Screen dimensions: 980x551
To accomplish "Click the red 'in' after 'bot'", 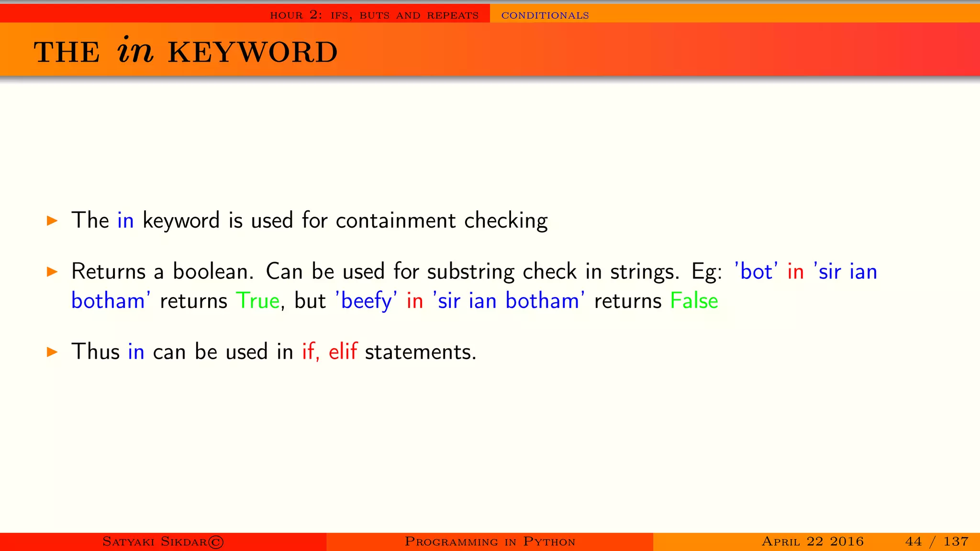I will (x=796, y=272).
